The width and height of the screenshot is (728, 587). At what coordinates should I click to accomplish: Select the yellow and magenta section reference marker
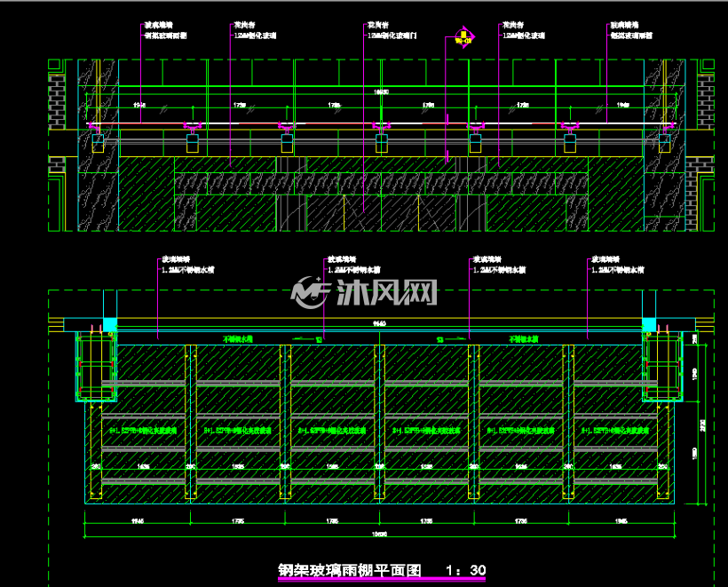point(463,37)
